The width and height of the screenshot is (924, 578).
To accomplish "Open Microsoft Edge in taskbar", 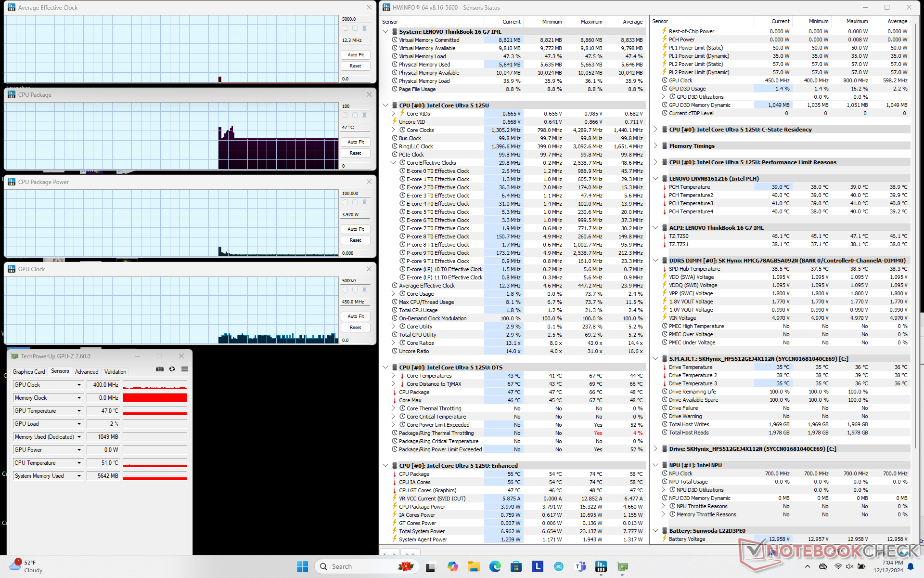I will pyautogui.click(x=495, y=566).
